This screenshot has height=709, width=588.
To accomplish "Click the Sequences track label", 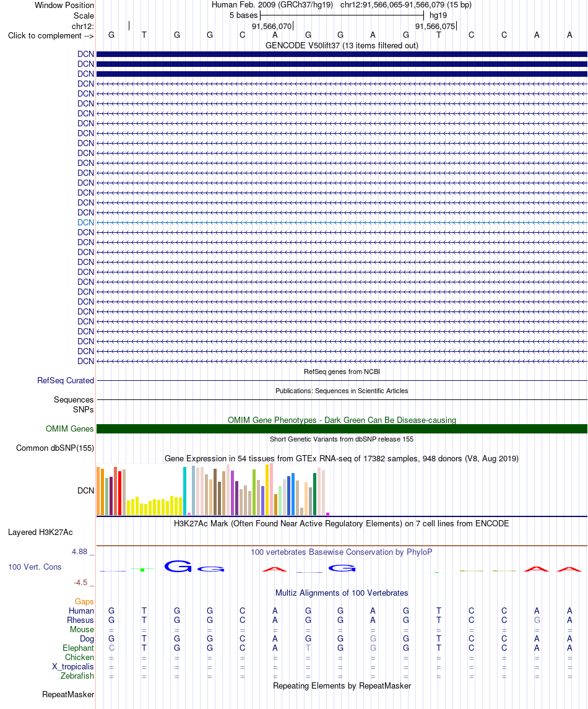I will (74, 400).
